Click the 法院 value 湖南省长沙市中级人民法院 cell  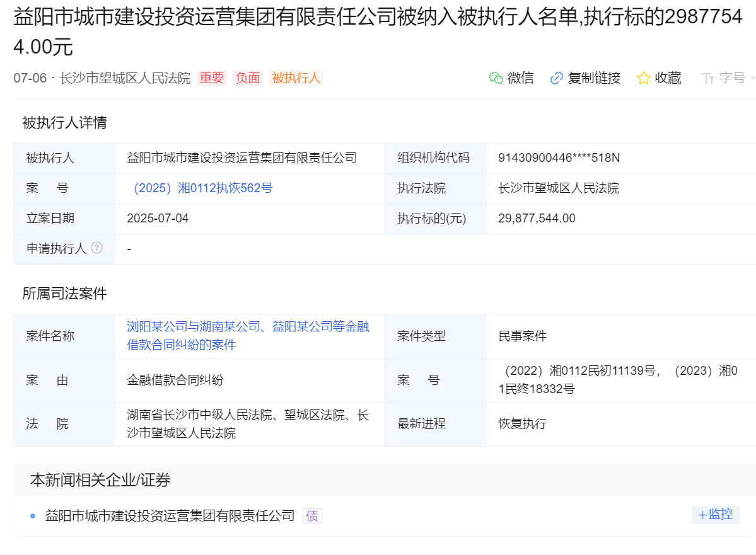[x=250, y=424]
